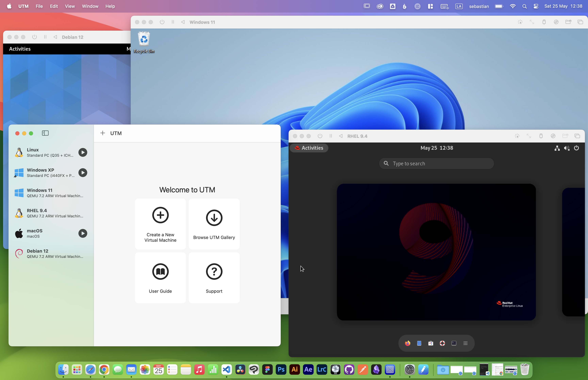Open Browse UTM Gallery
The image size is (588, 380).
point(214,224)
